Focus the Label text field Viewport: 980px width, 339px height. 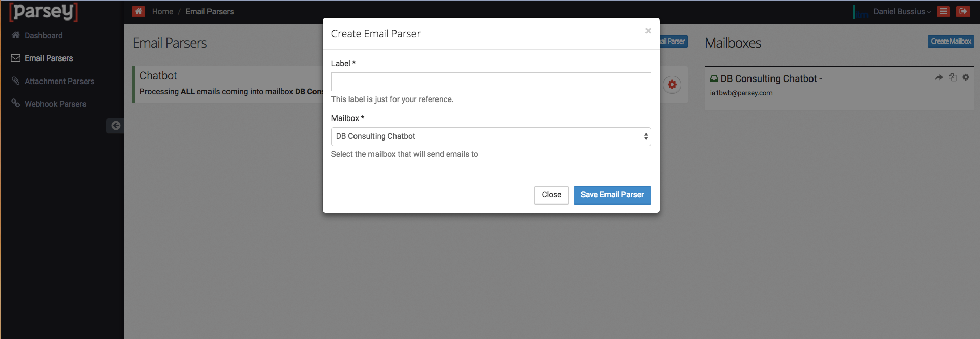point(491,82)
